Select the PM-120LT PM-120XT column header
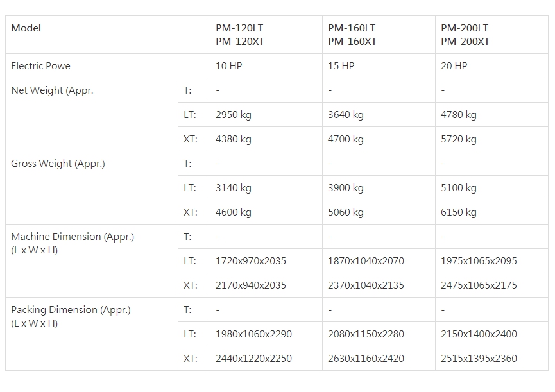Screen dimensions: 555x392 266,35
